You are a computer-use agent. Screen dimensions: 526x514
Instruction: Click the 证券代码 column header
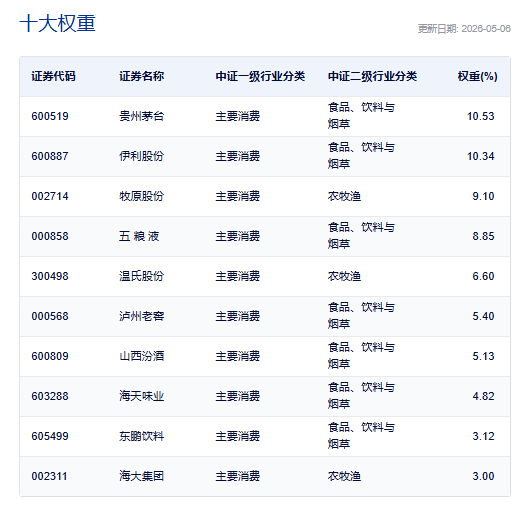point(53,76)
